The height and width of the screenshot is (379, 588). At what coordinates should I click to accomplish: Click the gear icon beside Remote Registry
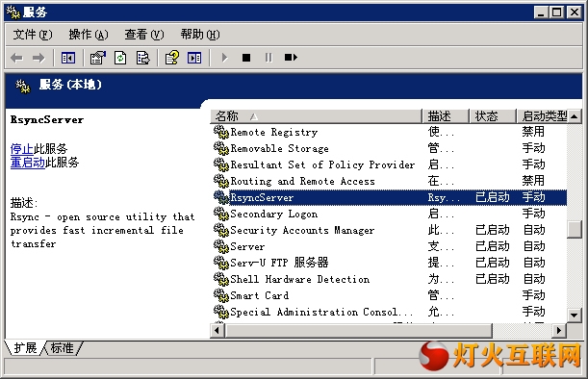(221, 132)
